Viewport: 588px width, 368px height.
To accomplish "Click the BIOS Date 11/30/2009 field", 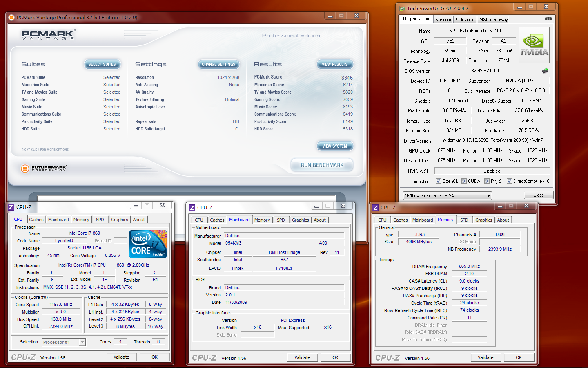I will (x=284, y=303).
